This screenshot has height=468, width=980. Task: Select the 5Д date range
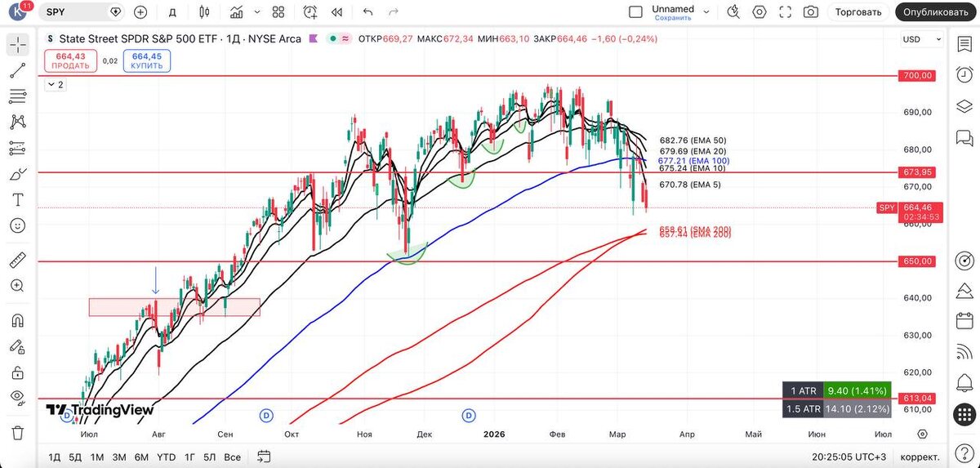75,457
